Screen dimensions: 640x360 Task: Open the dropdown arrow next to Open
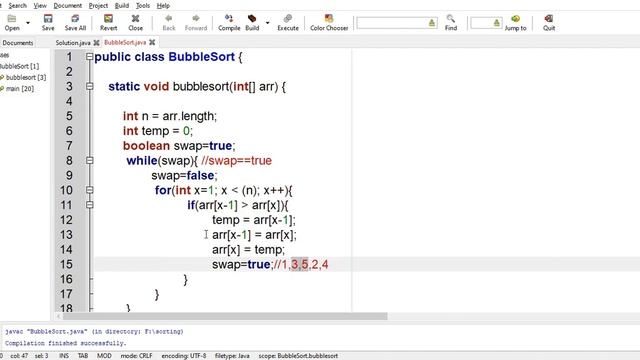click(x=28, y=23)
